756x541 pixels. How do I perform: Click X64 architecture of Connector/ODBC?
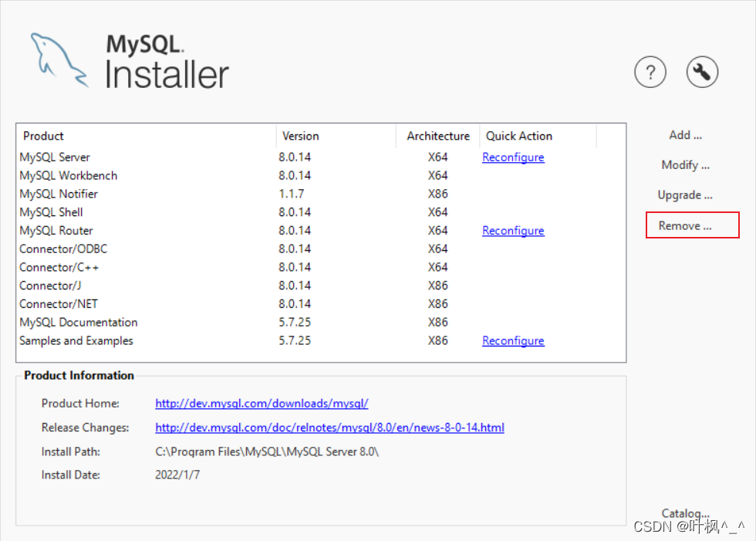pos(438,249)
